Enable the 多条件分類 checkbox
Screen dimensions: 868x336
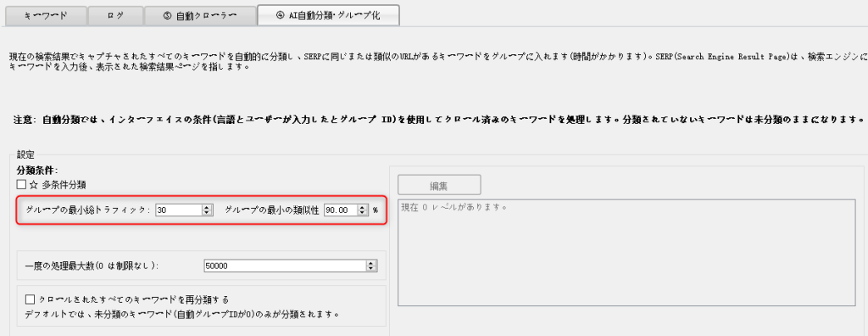click(21, 185)
